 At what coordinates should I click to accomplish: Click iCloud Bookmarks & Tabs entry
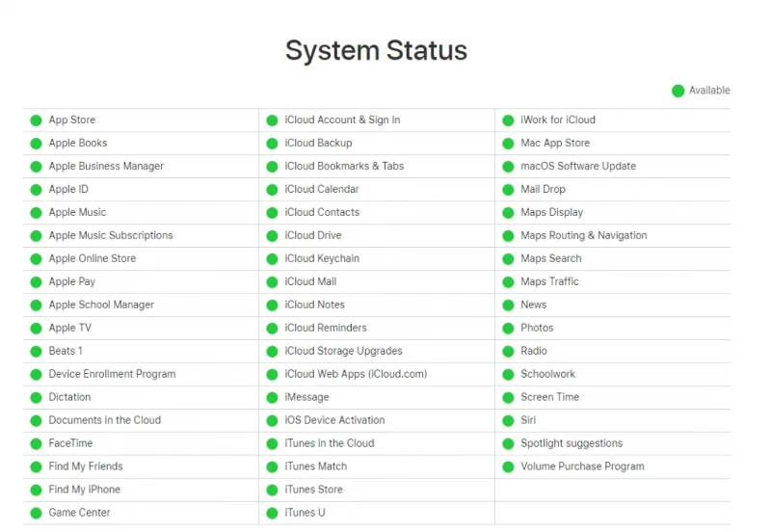tap(344, 166)
